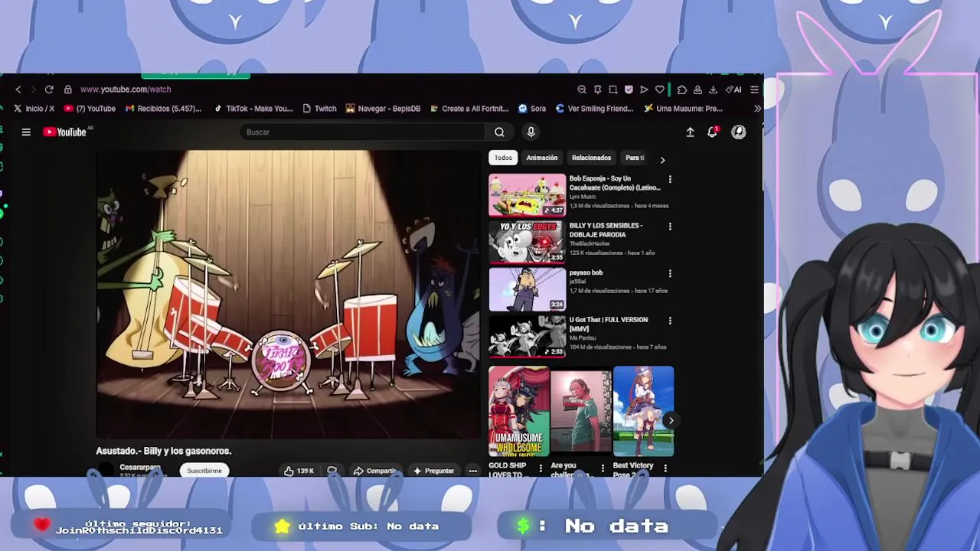This screenshot has height=551, width=980.
Task: Open the Inicio / X bookmark
Action: pyautogui.click(x=34, y=109)
